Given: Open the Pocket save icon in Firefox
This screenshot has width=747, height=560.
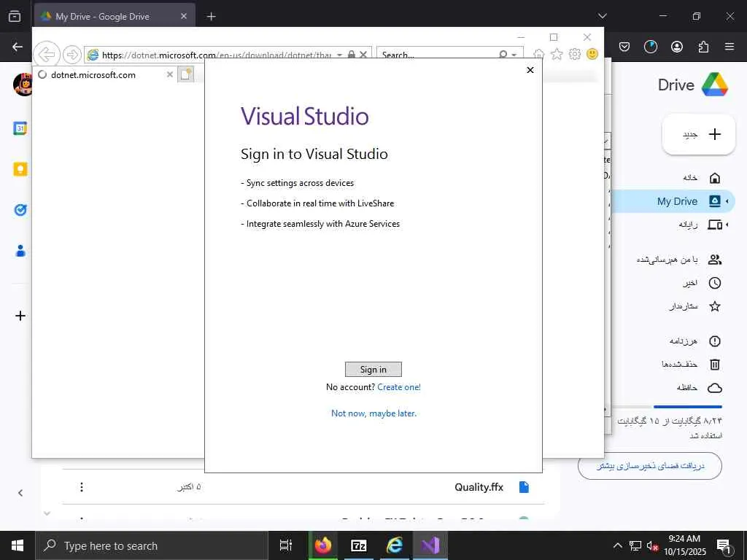Looking at the screenshot, I should 624,47.
